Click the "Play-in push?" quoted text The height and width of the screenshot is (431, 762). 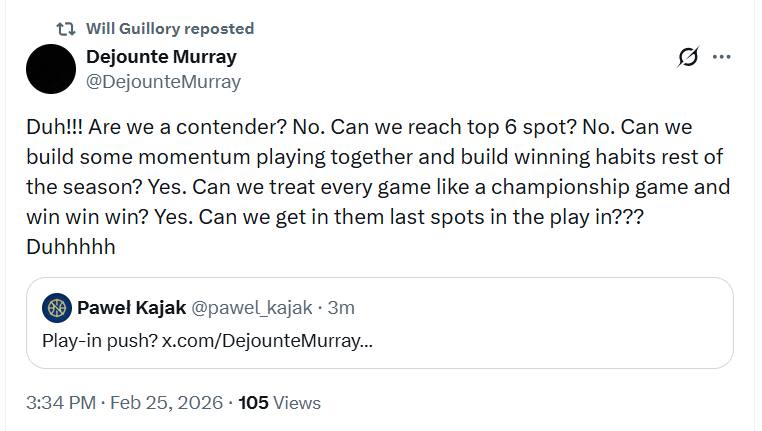(98, 340)
